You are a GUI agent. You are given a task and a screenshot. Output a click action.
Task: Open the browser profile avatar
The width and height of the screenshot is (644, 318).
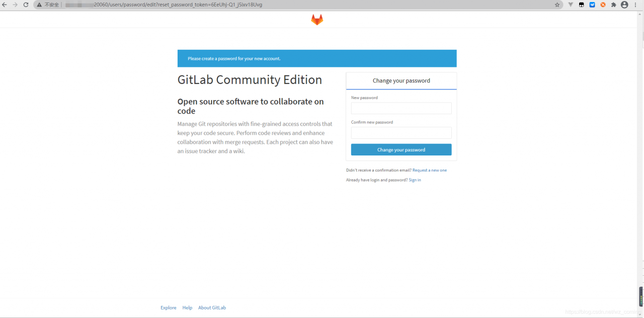coord(624,5)
